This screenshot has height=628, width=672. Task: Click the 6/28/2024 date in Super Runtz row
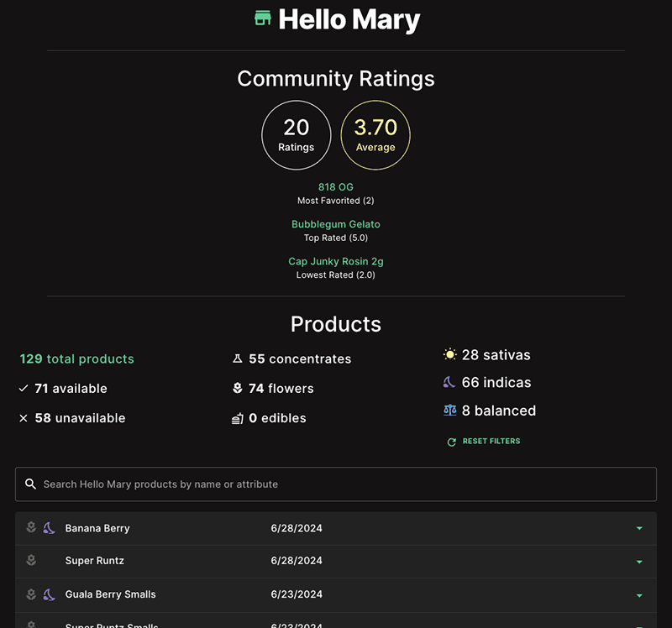(x=297, y=560)
